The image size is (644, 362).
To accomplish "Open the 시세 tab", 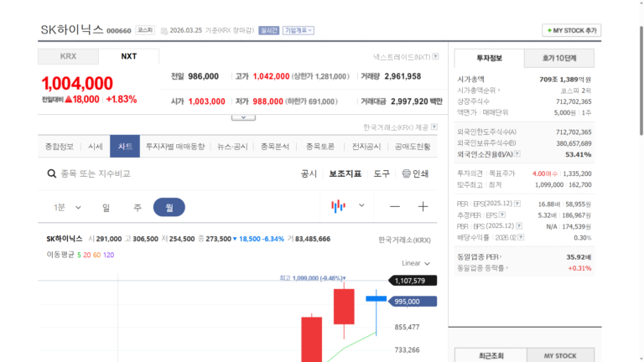I will click(96, 147).
